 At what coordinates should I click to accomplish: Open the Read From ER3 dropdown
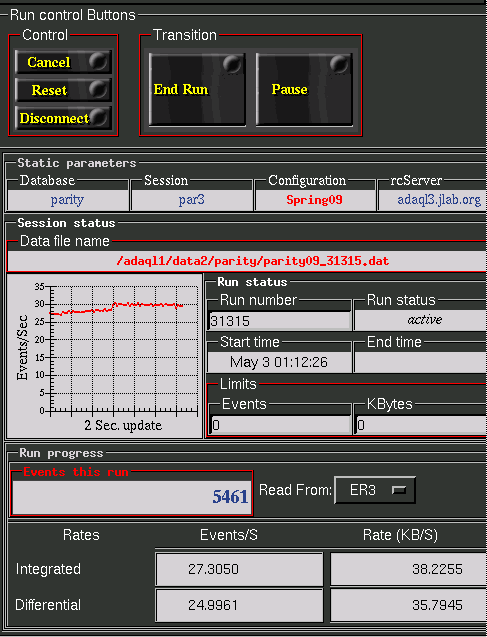[x=374, y=490]
